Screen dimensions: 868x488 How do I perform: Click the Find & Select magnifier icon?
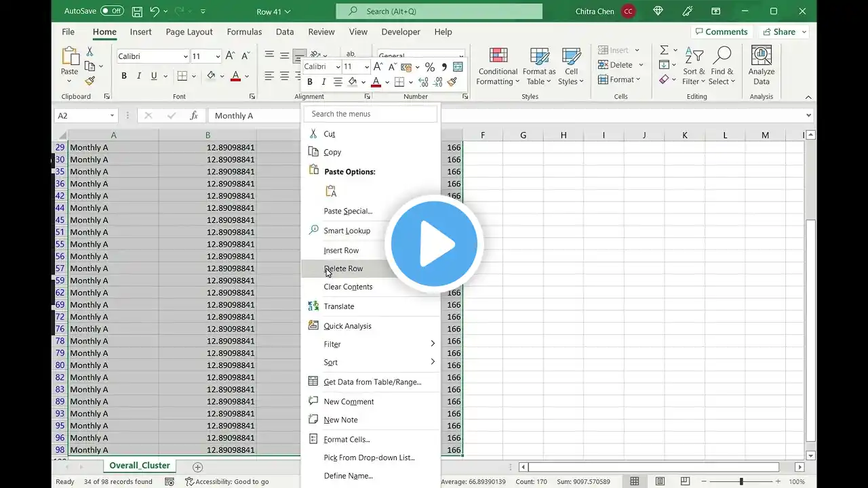(x=722, y=56)
